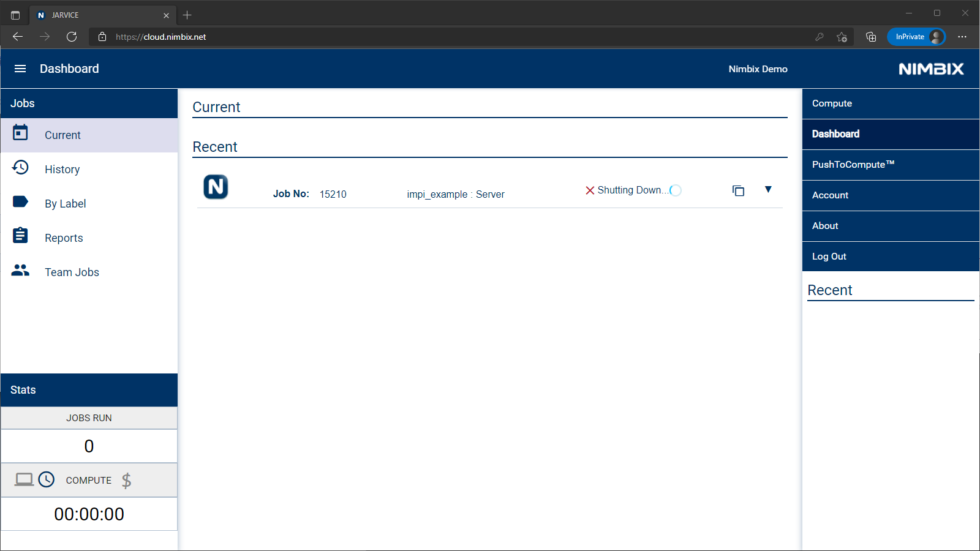Select Current in Jobs sidebar
This screenshot has height=551, width=980.
[89, 135]
